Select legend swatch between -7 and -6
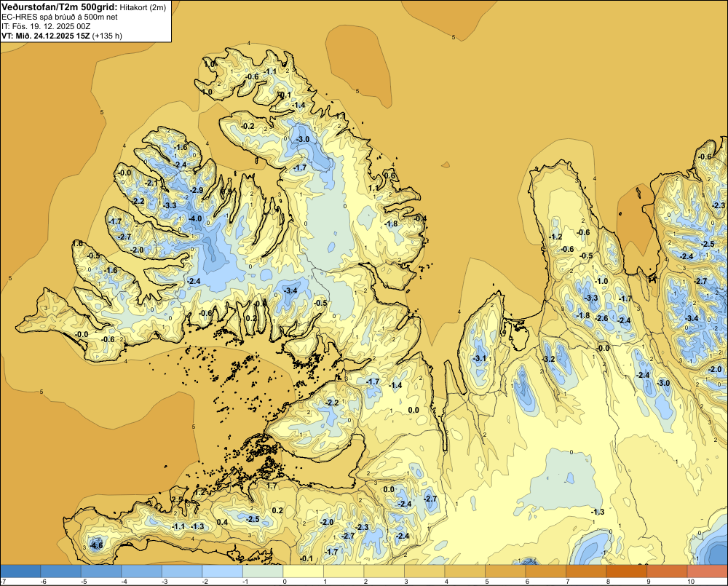728x586 pixels. [x=21, y=571]
